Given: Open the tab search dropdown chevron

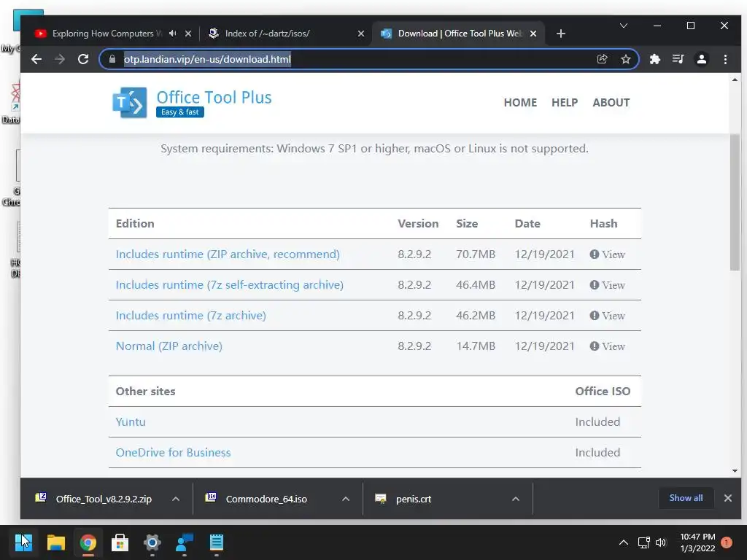Looking at the screenshot, I should [623, 26].
